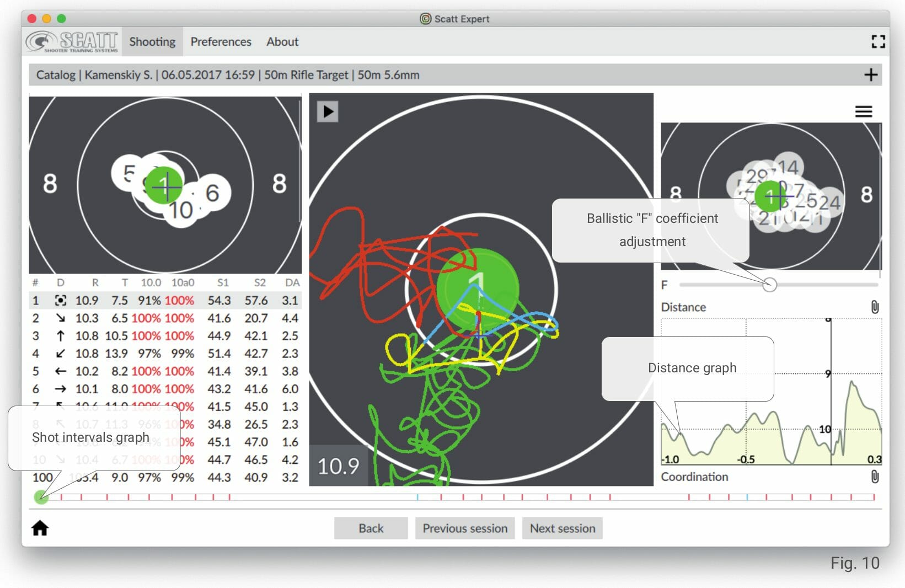Play the shot trace animation

(x=328, y=111)
